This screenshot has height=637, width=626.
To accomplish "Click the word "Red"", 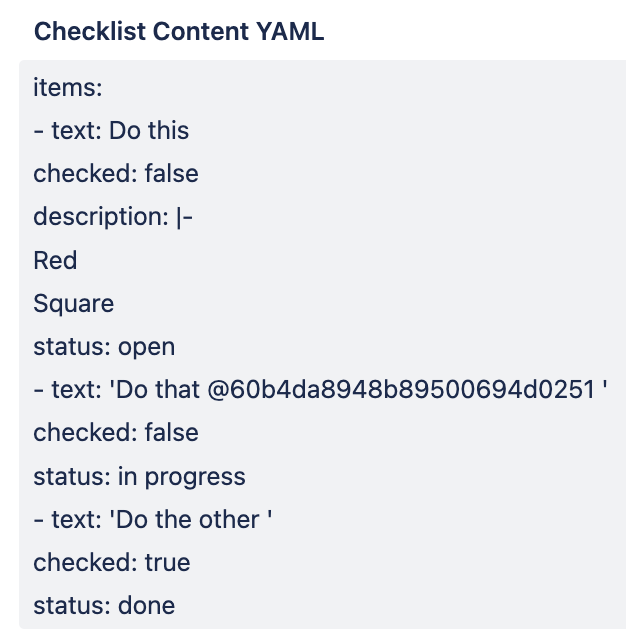I will tap(55, 261).
